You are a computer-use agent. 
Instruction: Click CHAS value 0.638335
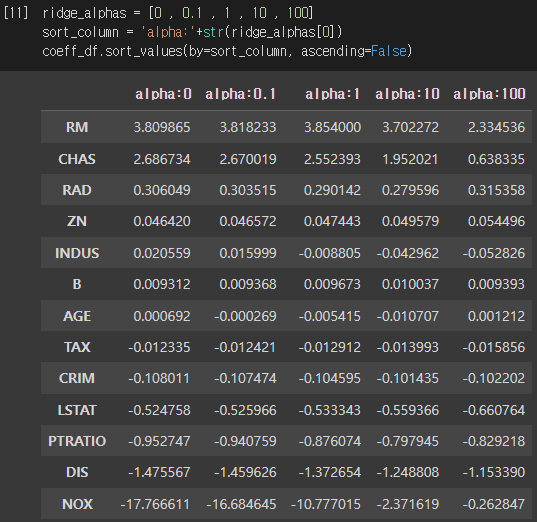pyautogui.click(x=496, y=159)
